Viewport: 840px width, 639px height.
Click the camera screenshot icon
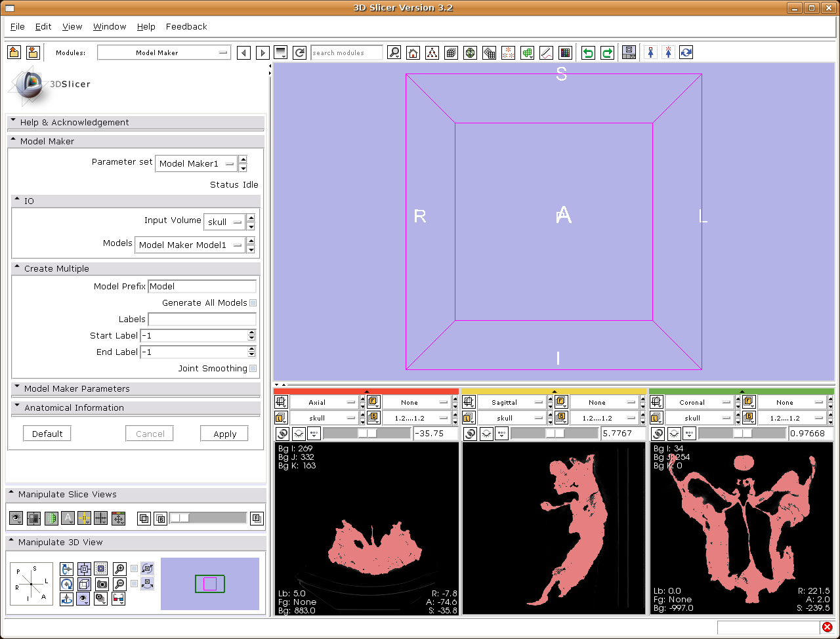pyautogui.click(x=102, y=584)
